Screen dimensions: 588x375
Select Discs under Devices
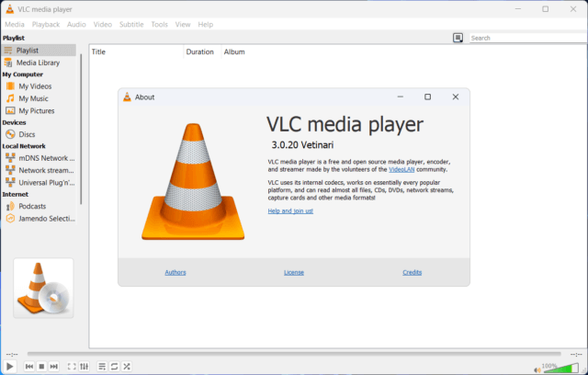coord(39,134)
